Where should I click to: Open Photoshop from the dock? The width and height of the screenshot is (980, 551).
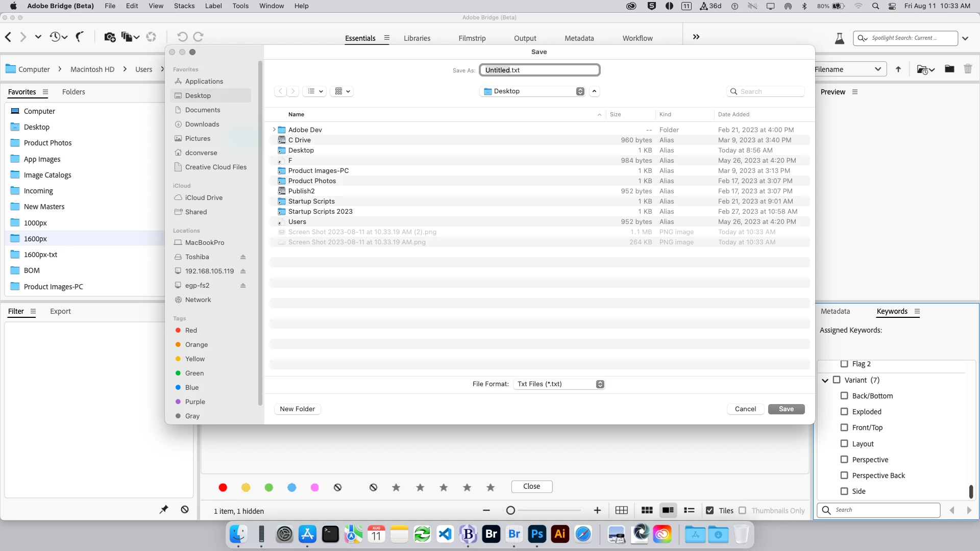point(537,534)
